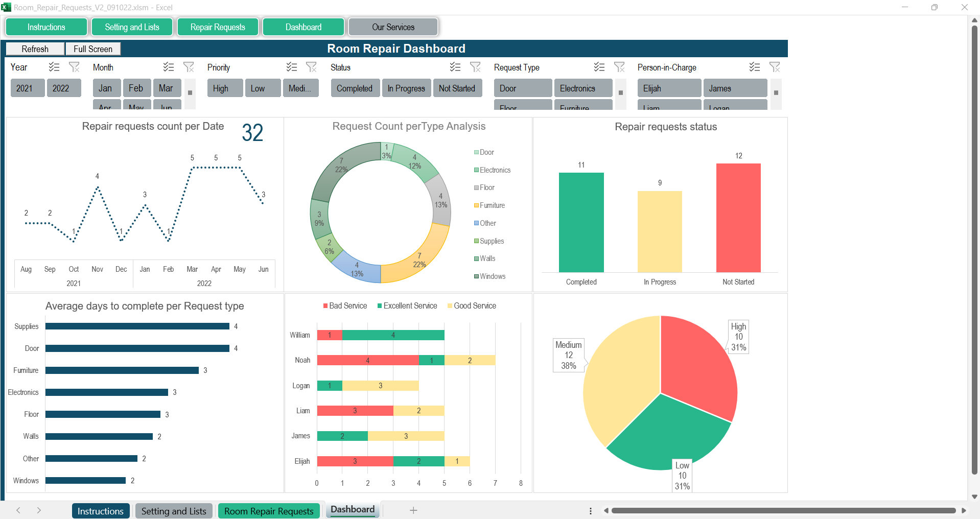Click multi-select icon on Year slicer
Image resolution: width=980 pixels, height=519 pixels.
[x=54, y=67]
